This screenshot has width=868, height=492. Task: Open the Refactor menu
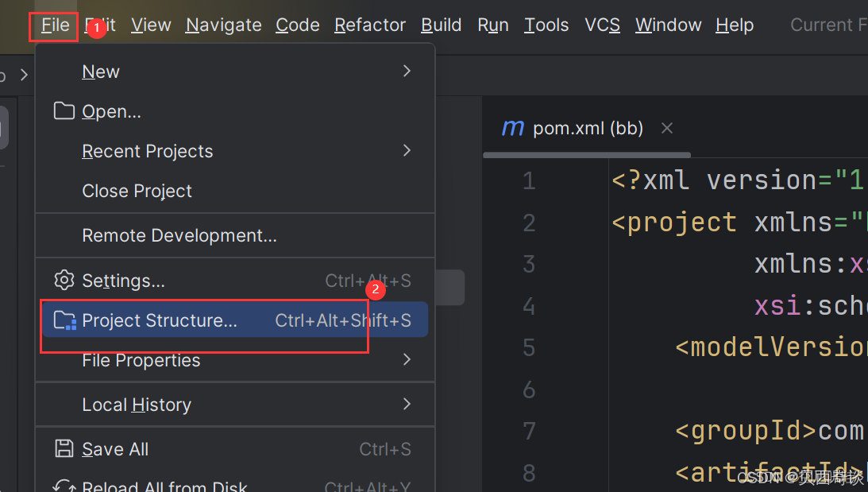[x=370, y=25]
